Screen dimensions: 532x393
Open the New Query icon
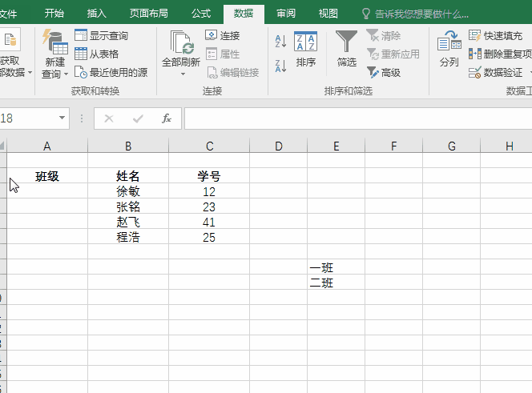coord(55,42)
